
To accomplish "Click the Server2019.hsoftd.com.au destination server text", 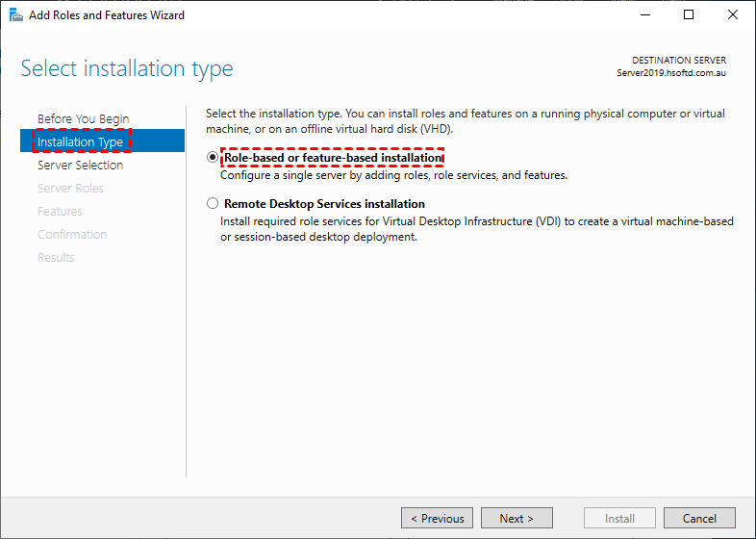I will coord(671,73).
